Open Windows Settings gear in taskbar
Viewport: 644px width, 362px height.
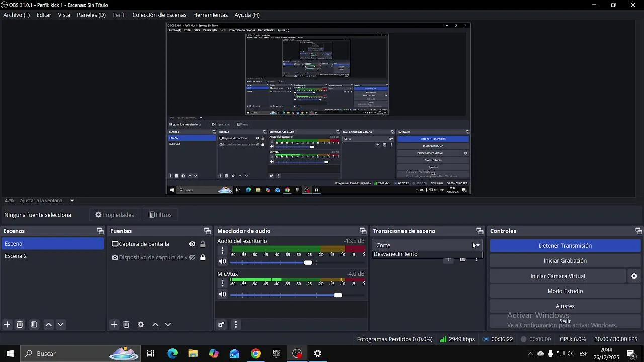click(x=317, y=354)
